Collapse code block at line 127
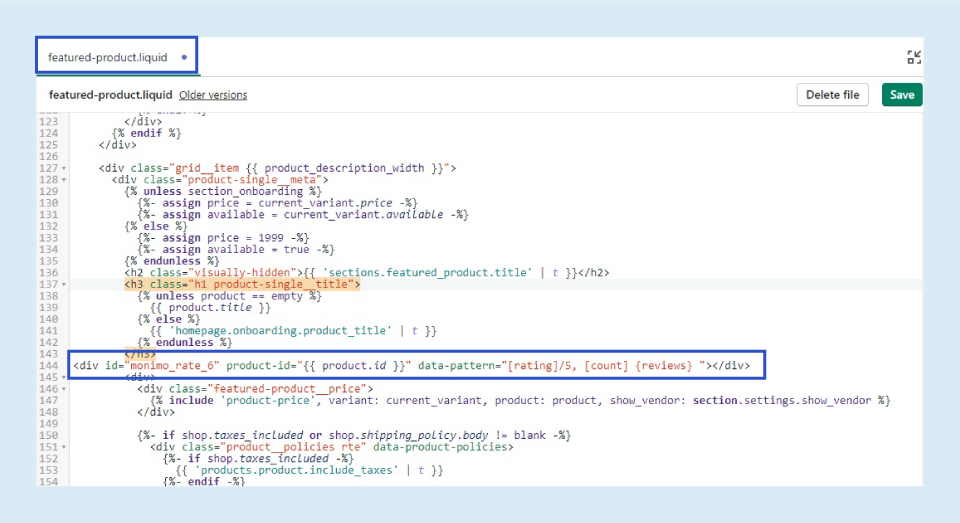Screen dimensions: 960x523 pyautogui.click(x=65, y=168)
